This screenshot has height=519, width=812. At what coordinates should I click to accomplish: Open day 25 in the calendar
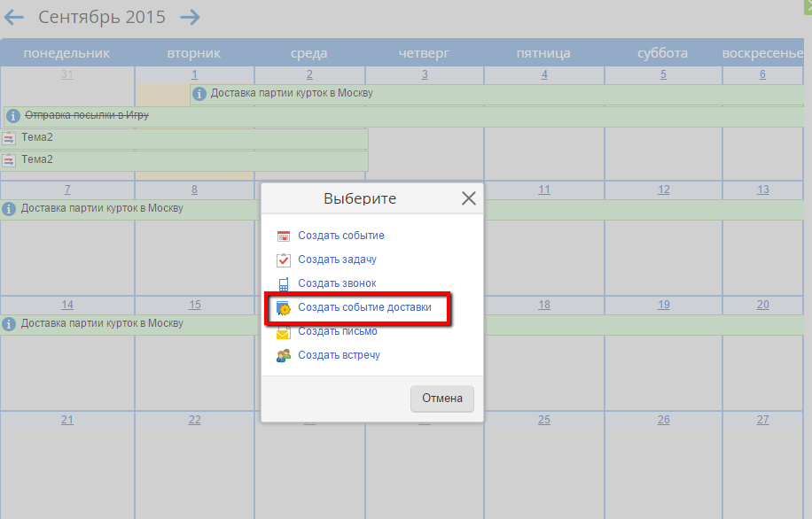pos(544,420)
